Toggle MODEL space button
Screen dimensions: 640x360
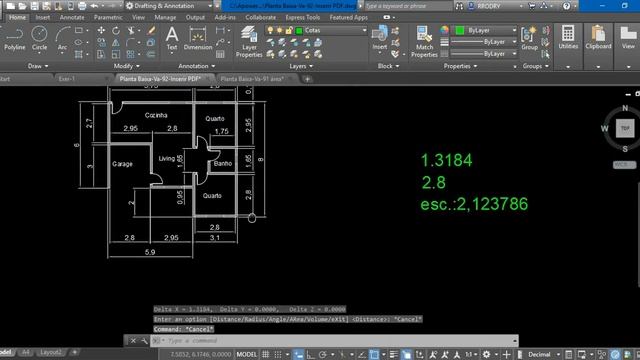tap(247, 354)
